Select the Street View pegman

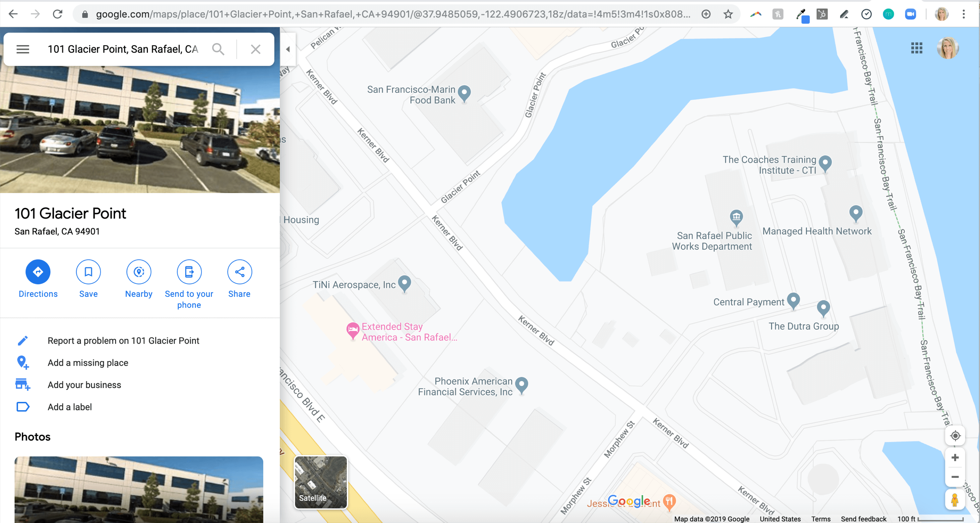coord(955,500)
